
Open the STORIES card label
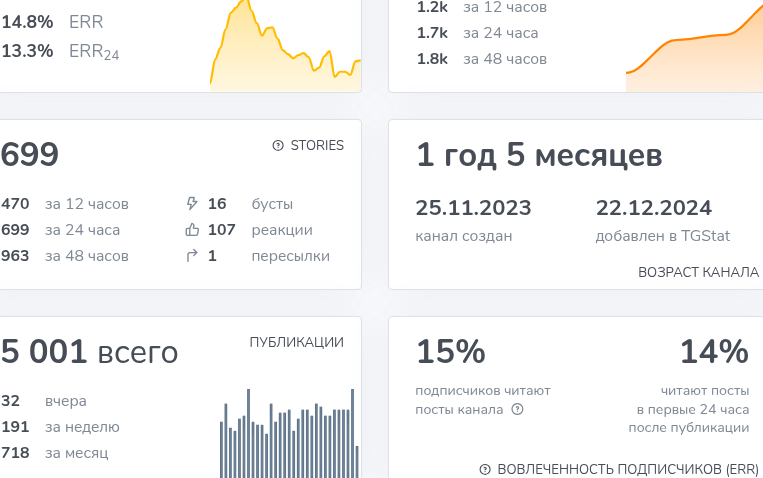click(x=317, y=145)
